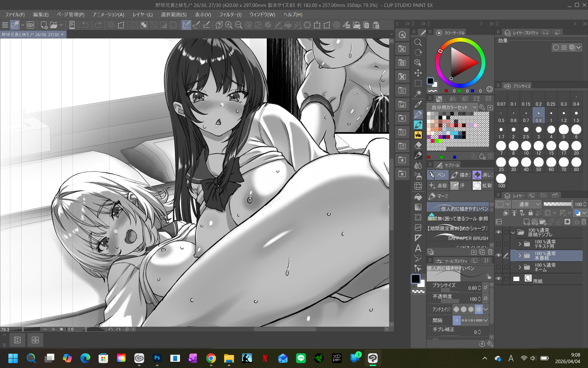Choose the 虹彩 sub tool group
The height and width of the screenshot is (368, 588).
tap(483, 185)
